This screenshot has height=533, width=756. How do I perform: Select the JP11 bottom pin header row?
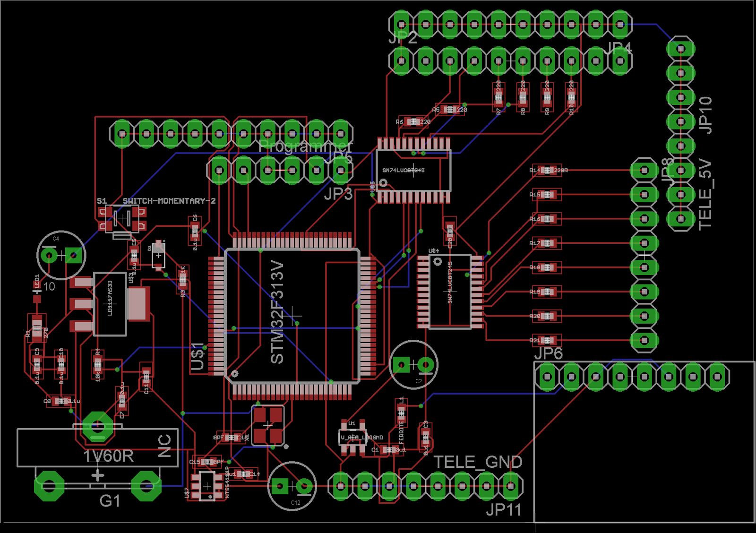point(425,486)
